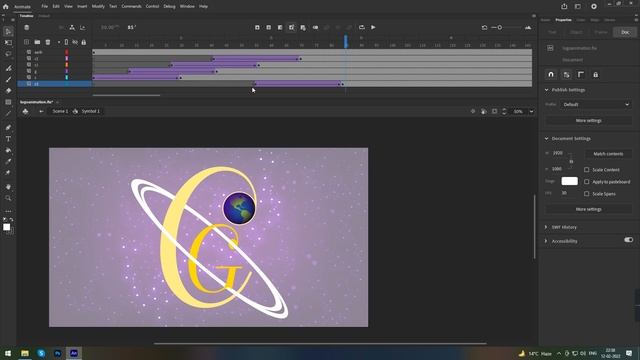Screen dimensions: 640x360
Task: Switch to the Frame tab in Properties
Action: click(601, 32)
